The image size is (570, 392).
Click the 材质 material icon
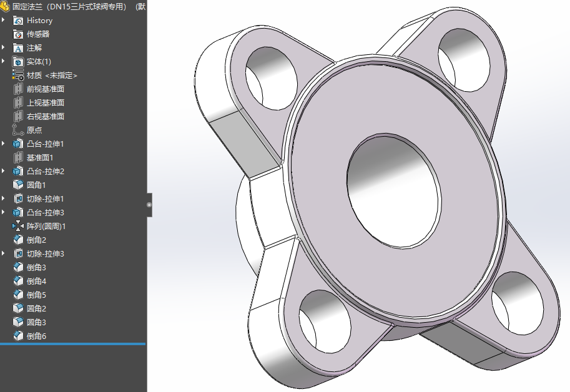coord(18,75)
